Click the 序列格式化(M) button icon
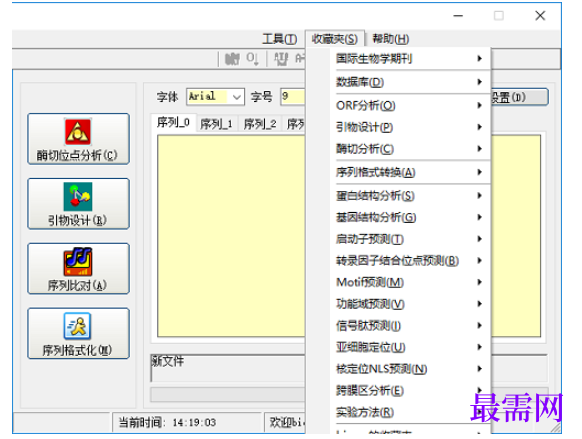 click(77, 326)
